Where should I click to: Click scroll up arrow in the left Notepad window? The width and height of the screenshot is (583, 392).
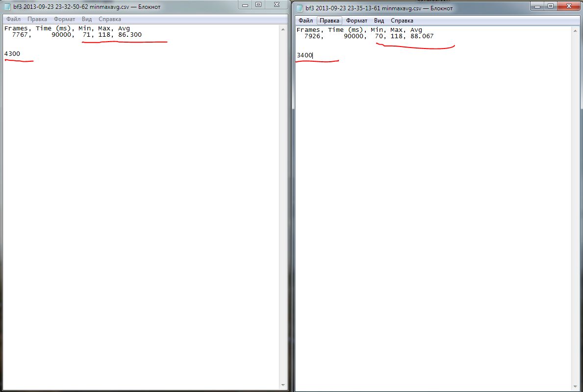pos(283,29)
